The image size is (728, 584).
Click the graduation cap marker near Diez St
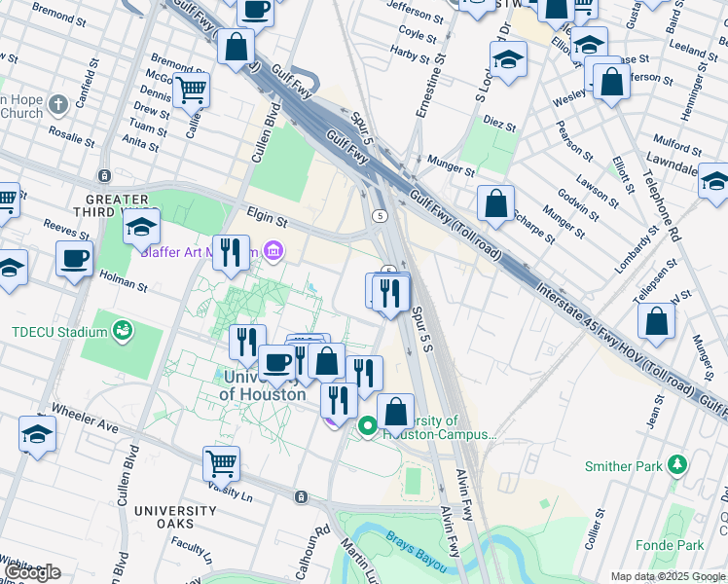508,60
